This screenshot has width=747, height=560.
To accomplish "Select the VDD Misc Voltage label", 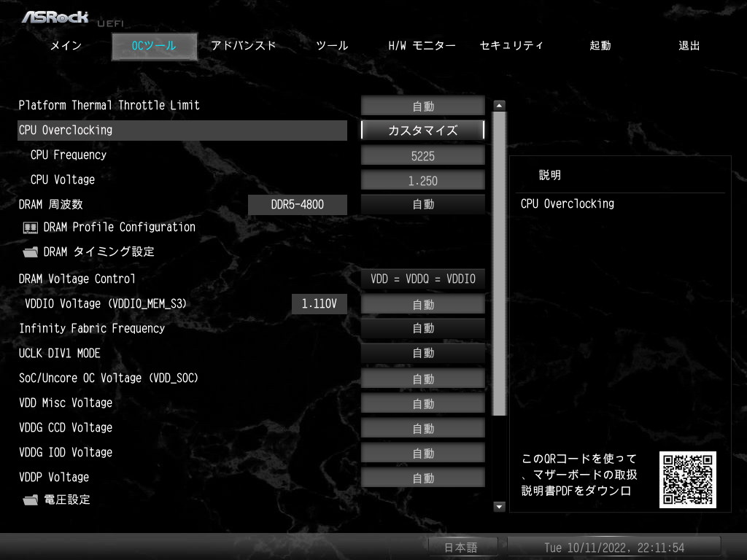I will click(66, 402).
